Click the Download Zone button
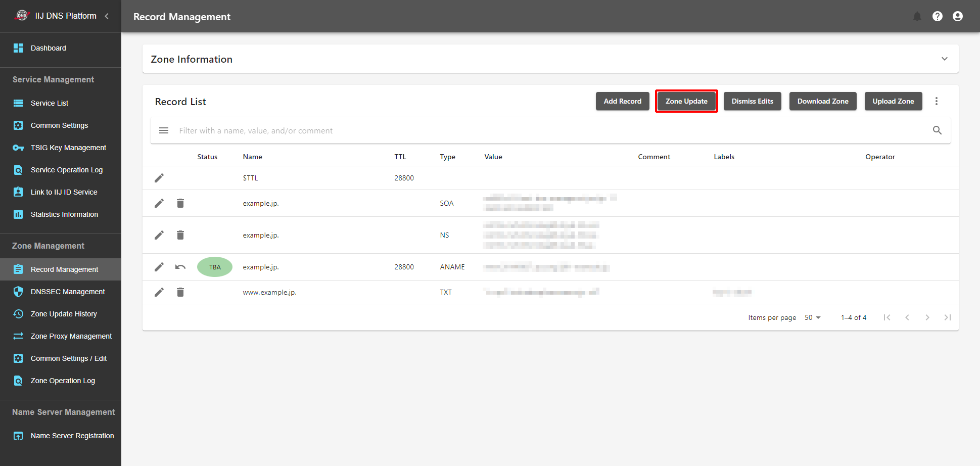 pyautogui.click(x=822, y=101)
